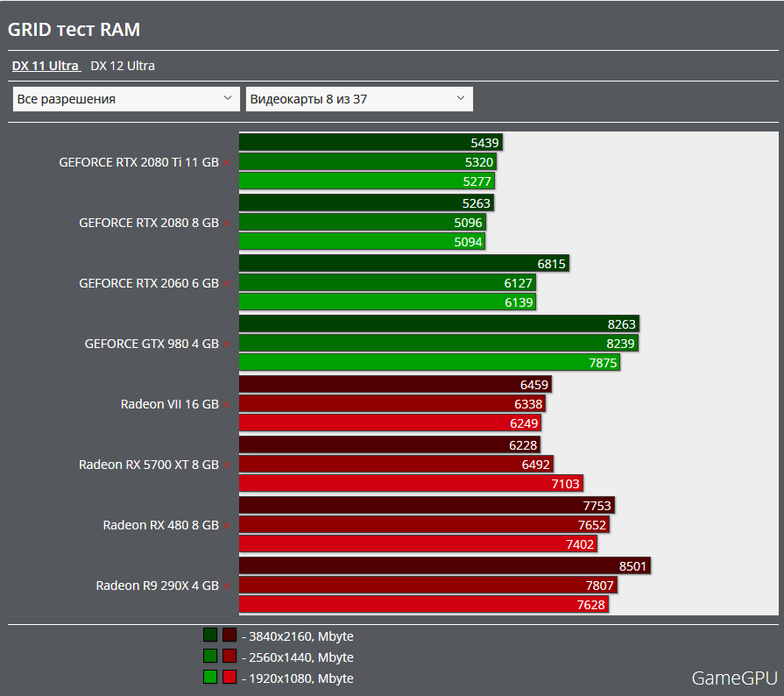Click medium red 2560x1440 legend swatch
This screenshot has height=696, width=784.
pyautogui.click(x=230, y=656)
